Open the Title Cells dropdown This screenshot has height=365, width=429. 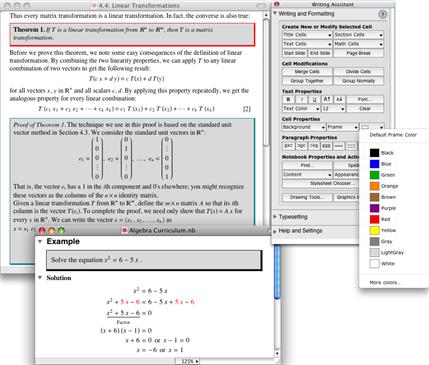point(307,35)
